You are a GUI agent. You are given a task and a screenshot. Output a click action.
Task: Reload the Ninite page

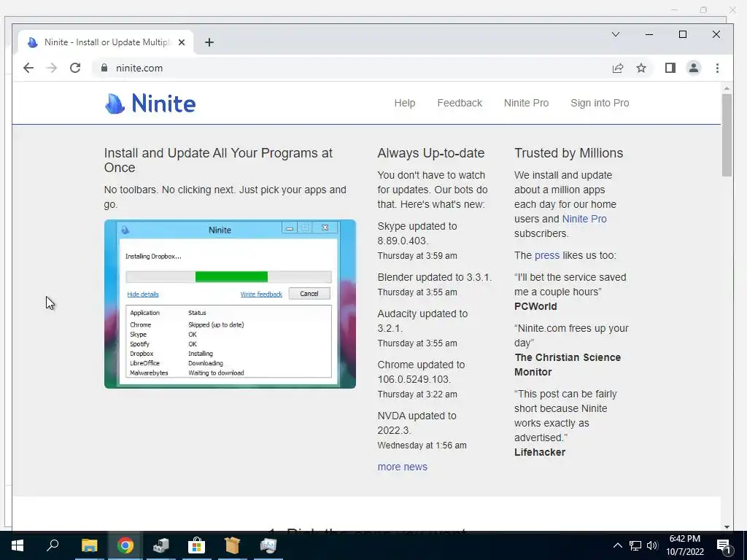click(75, 68)
